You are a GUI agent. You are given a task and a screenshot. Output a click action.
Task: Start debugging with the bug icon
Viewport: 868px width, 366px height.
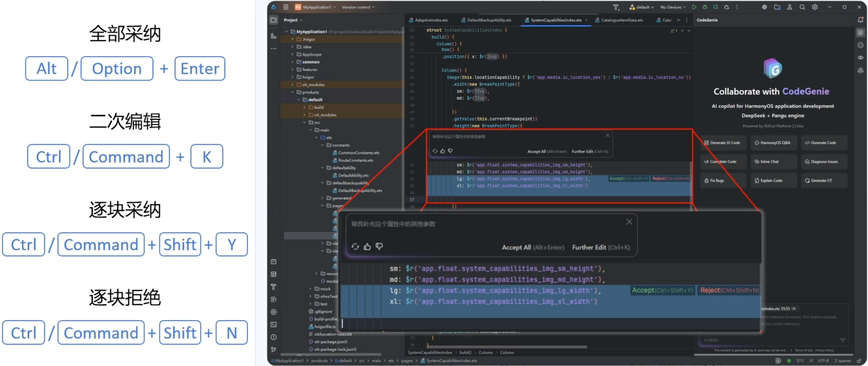pos(705,7)
